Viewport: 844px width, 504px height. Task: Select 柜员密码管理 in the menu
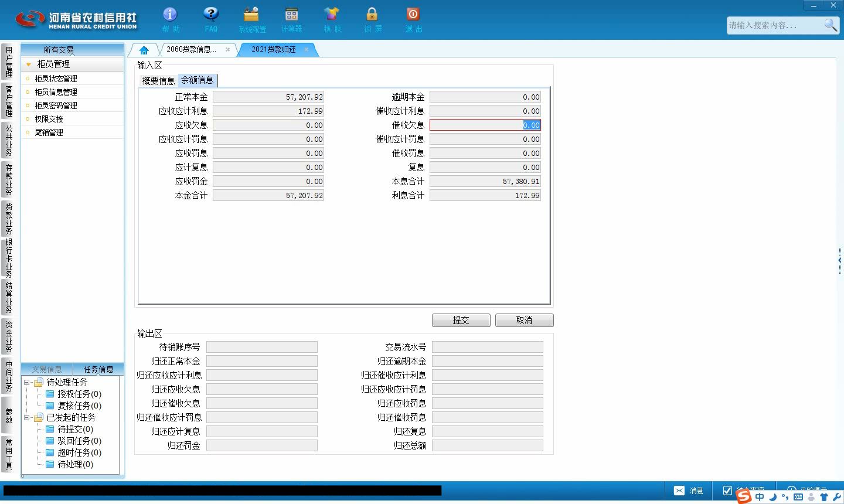tap(56, 105)
